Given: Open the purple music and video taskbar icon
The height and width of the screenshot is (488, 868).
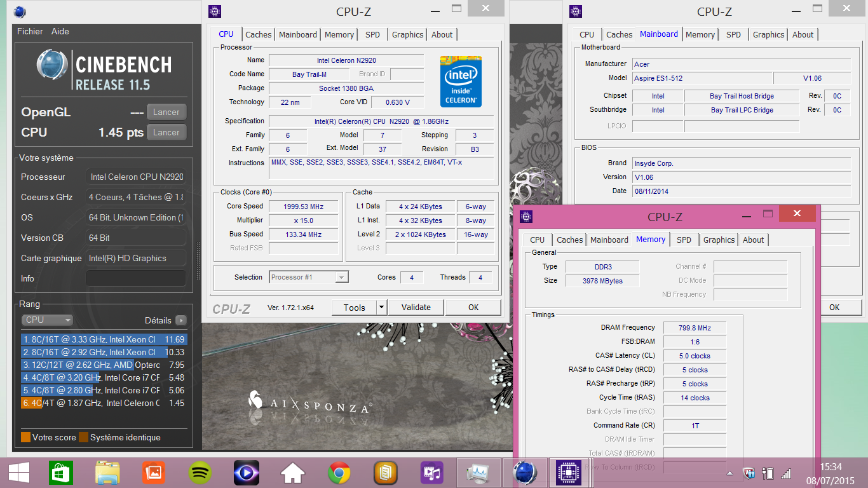Looking at the screenshot, I should pos(432,473).
